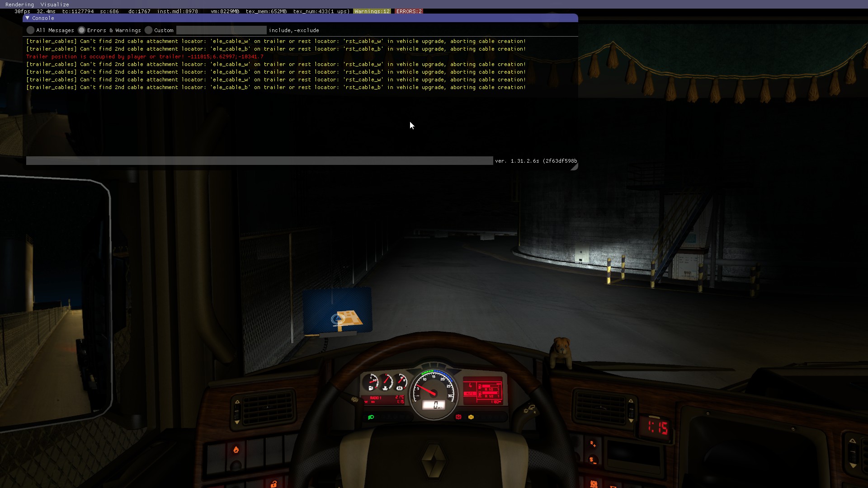Click the '32.4ms' frame time readout
This screenshot has height=488, width=868.
coord(46,11)
